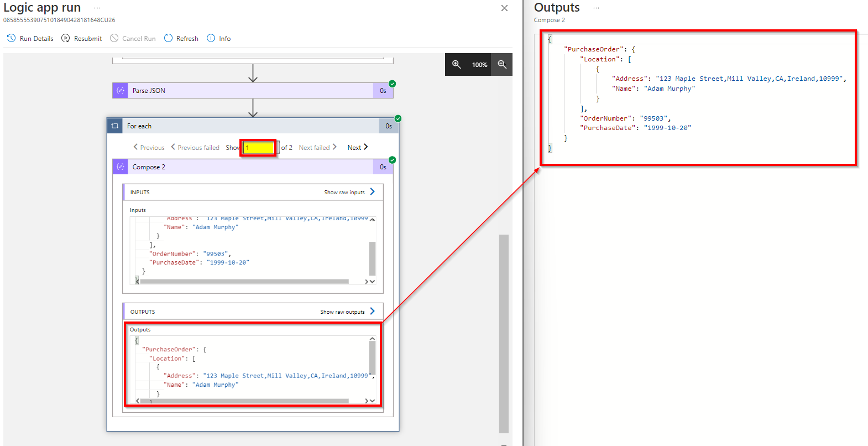
Task: Click the Parse JSON action icon
Action: 121,91
